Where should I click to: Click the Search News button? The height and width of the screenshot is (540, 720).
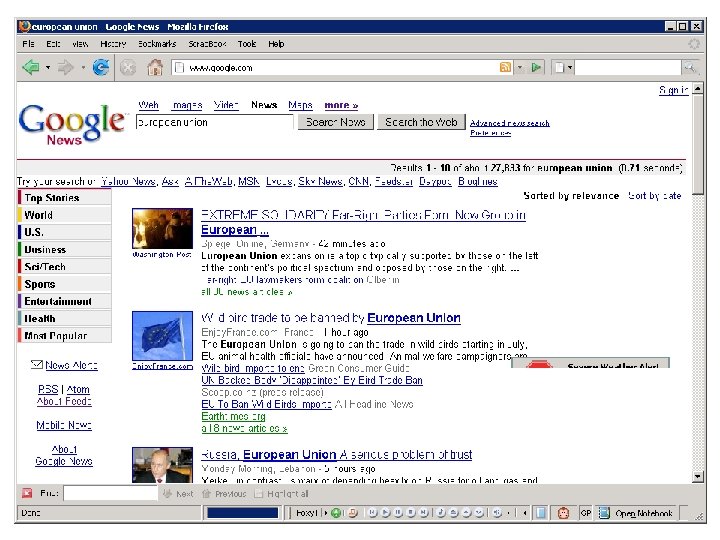[336, 122]
